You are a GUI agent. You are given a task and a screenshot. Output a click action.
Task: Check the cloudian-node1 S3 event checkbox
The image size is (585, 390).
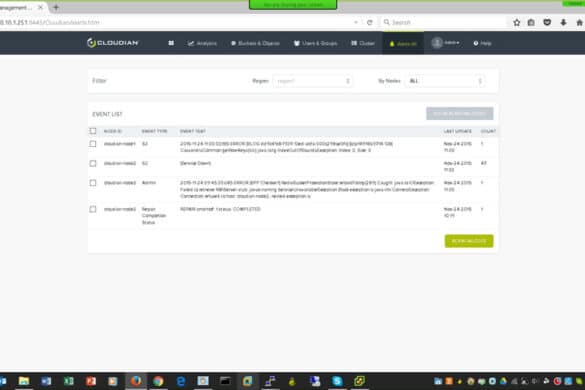pyautogui.click(x=93, y=144)
